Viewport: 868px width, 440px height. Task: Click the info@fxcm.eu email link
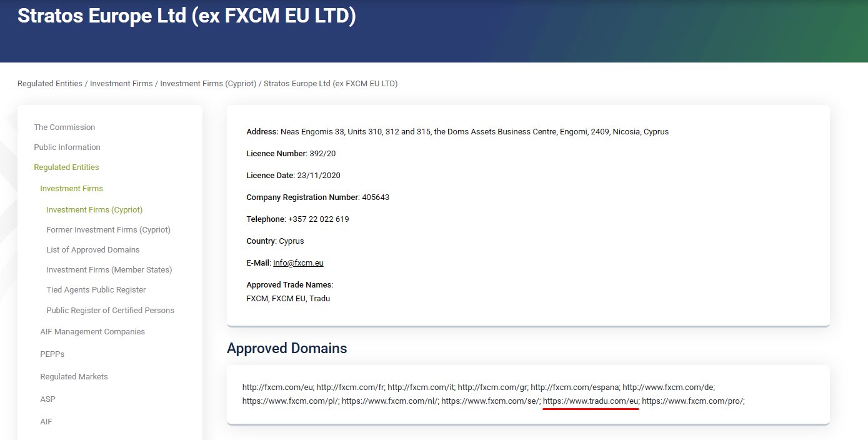tap(298, 263)
